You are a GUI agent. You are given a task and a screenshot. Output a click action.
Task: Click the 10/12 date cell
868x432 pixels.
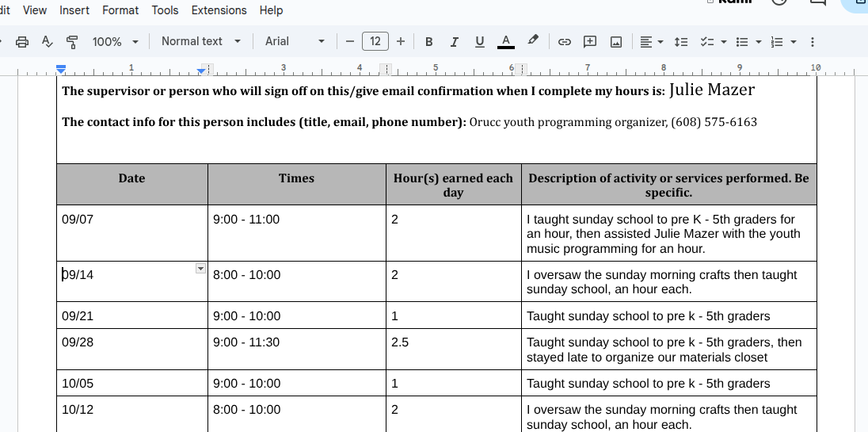(x=132, y=414)
